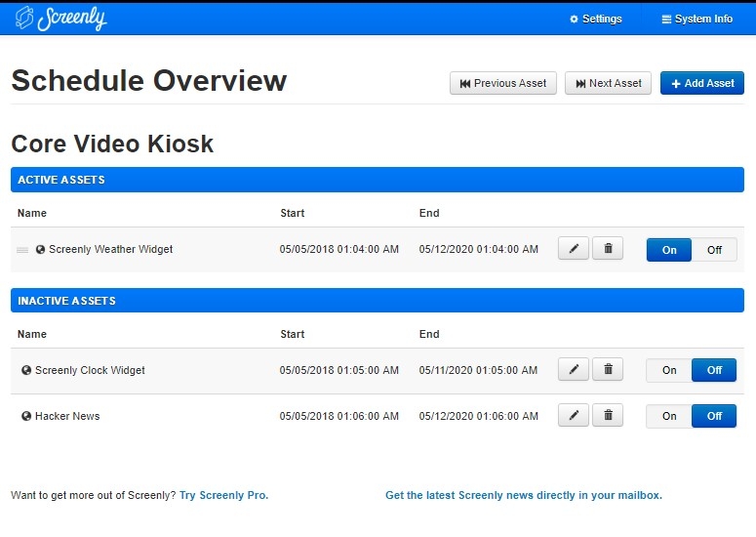Click Start column header in Inactive Assets

point(293,334)
